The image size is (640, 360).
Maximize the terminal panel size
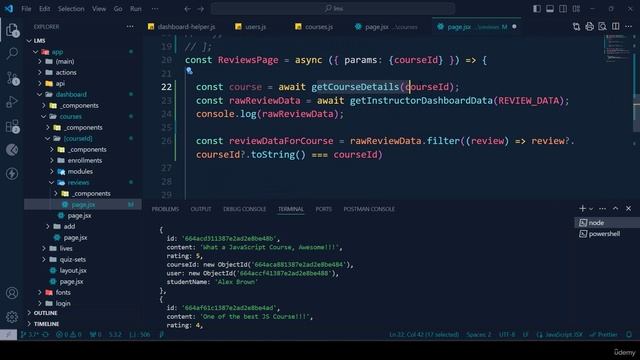click(x=616, y=209)
